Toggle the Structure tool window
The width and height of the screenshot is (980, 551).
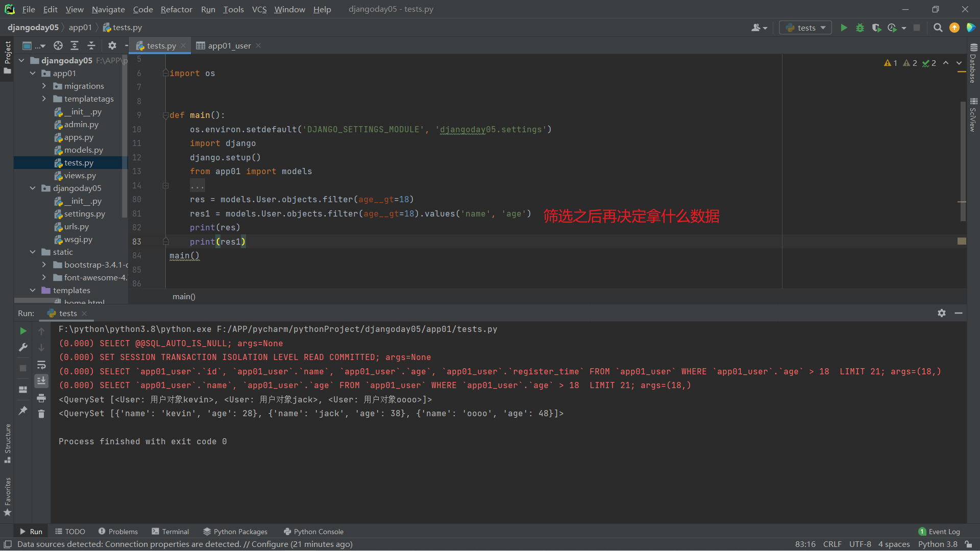point(7,443)
